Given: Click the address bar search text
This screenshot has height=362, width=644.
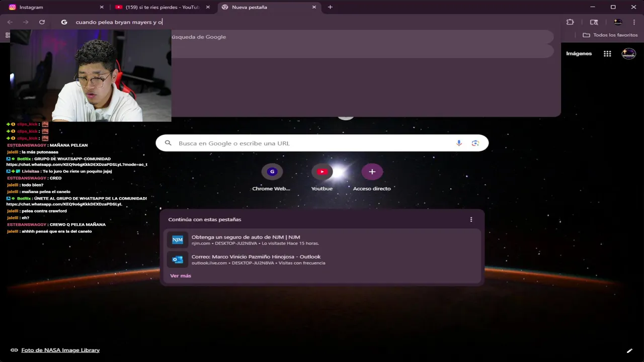Looking at the screenshot, I should [119, 22].
